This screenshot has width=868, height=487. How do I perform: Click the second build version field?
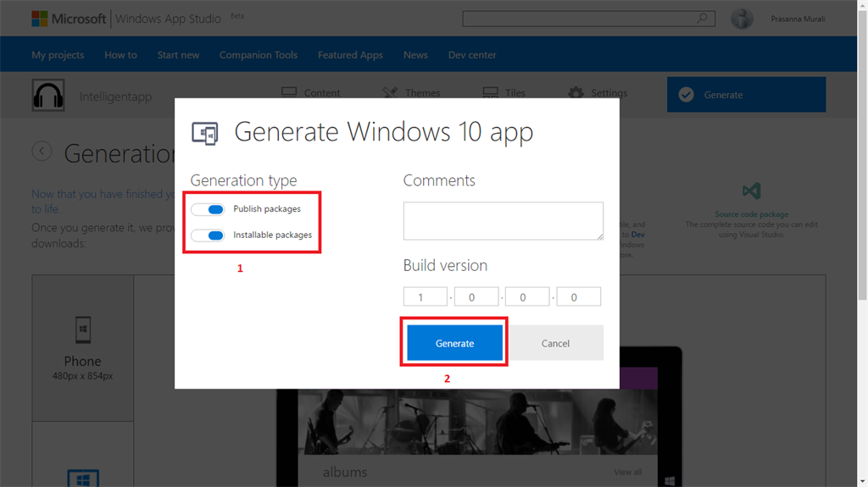(x=476, y=296)
